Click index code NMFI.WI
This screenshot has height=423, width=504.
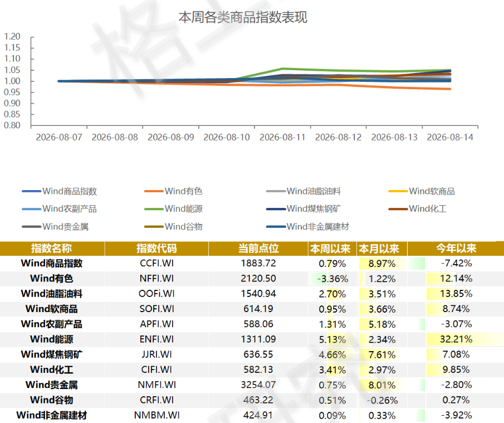click(x=156, y=385)
